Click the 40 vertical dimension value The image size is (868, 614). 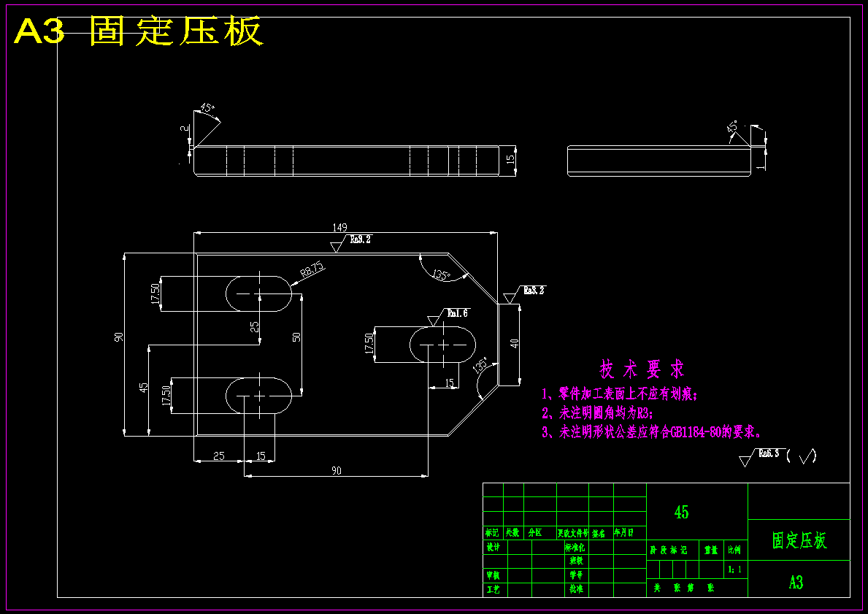(x=515, y=343)
